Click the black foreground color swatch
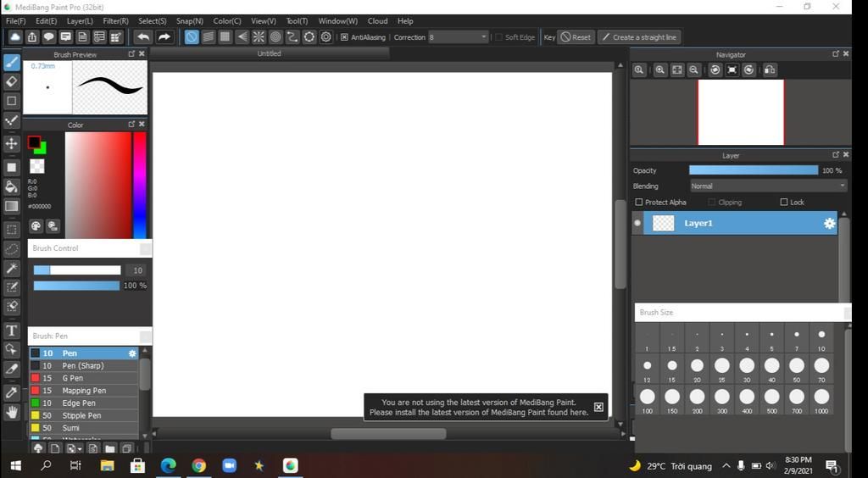Screen dimensions: 868x478 [x=34, y=142]
